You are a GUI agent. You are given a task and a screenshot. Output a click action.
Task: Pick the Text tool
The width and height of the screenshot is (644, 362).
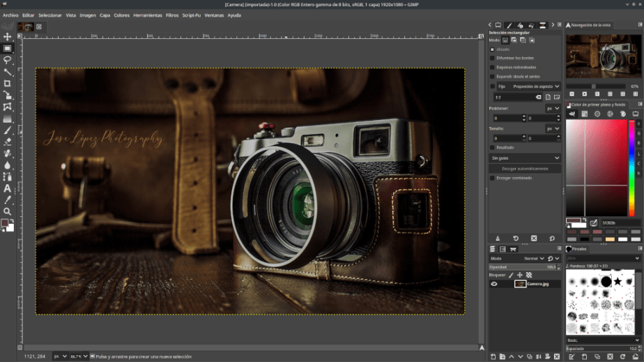coord(8,188)
